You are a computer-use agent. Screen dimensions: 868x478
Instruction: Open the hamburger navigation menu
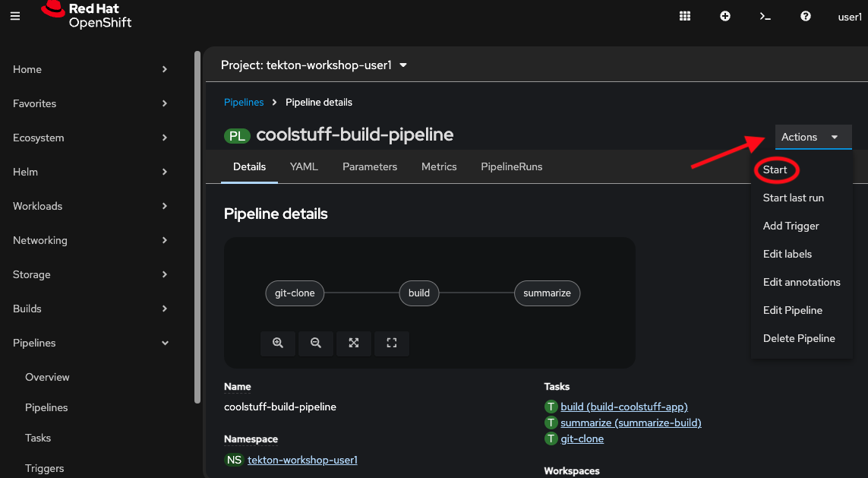pyautogui.click(x=15, y=16)
